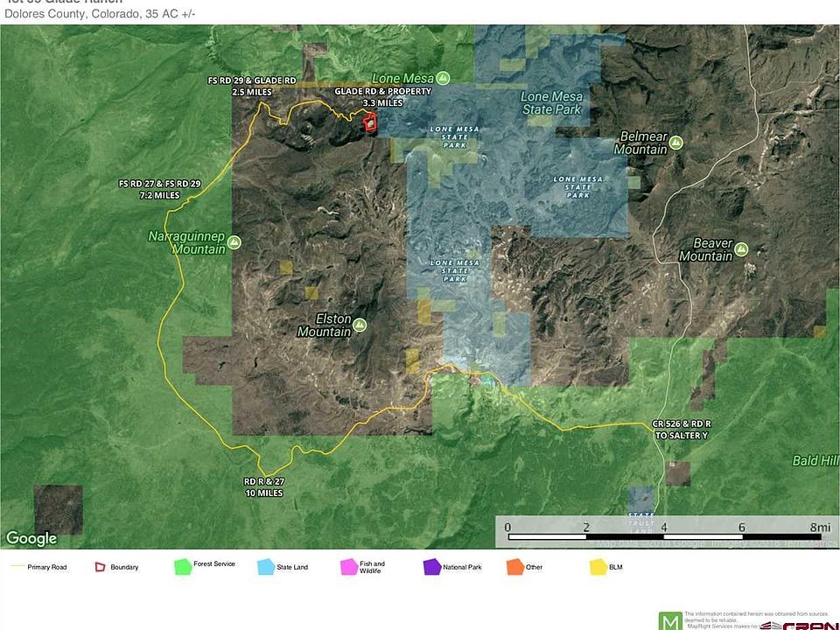The width and height of the screenshot is (840, 630).
Task: Click 'FS RD 29 & GLADE RD' label
Action: [252, 80]
